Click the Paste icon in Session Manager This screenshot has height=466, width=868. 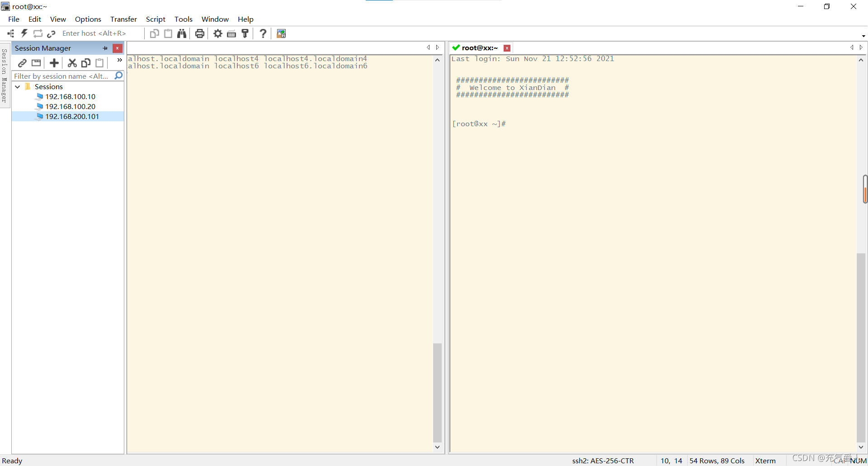coord(99,63)
